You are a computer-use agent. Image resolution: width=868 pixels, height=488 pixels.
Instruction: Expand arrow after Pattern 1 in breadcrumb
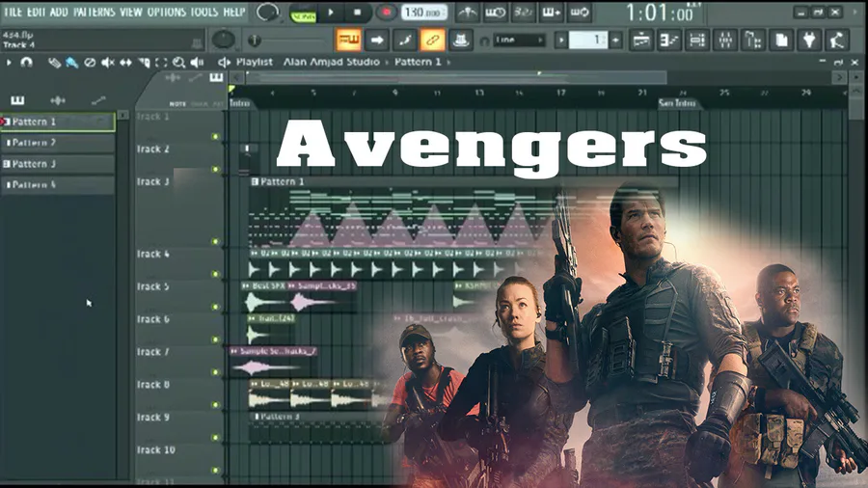[448, 62]
